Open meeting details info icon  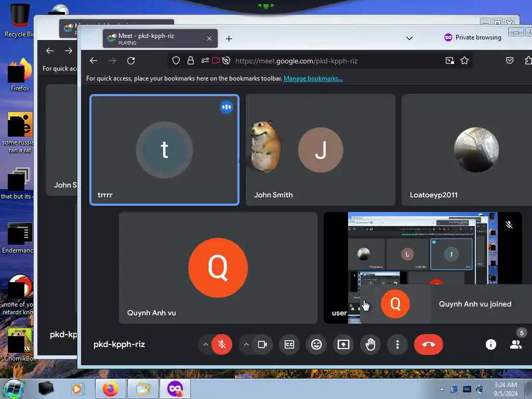[x=490, y=344]
